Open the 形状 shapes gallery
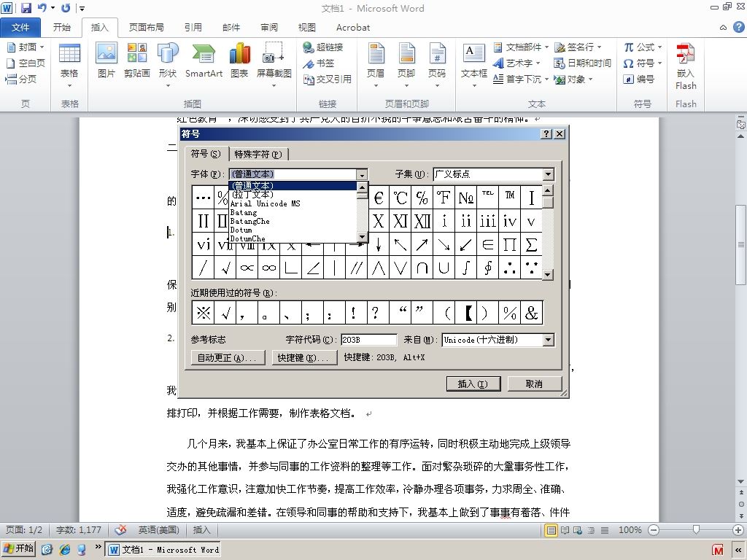This screenshot has width=747, height=560. point(168,64)
